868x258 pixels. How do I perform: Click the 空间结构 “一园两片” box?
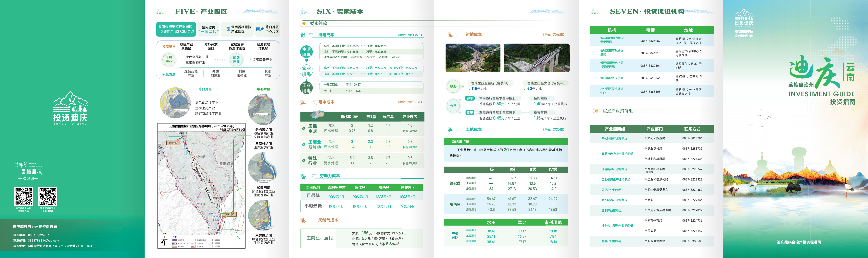208,29
